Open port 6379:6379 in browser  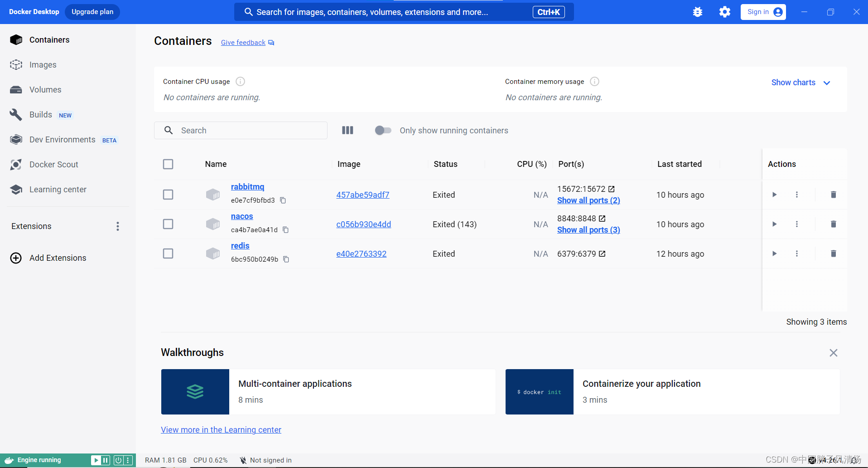(602, 254)
